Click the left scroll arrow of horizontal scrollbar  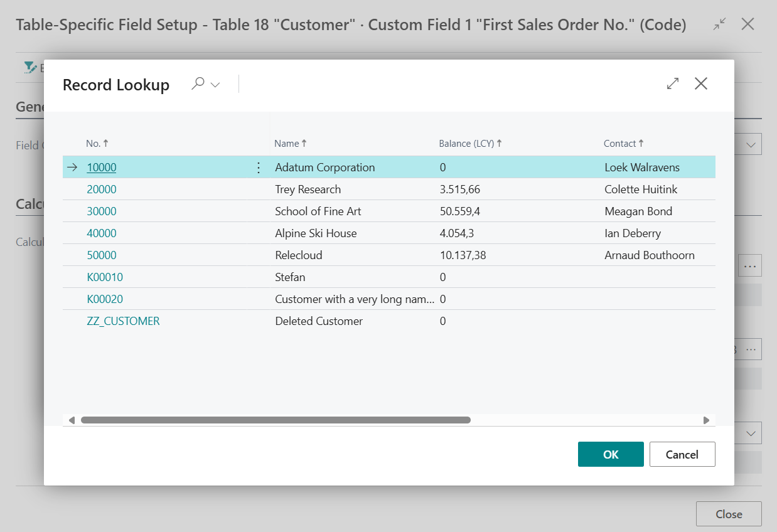[72, 420]
